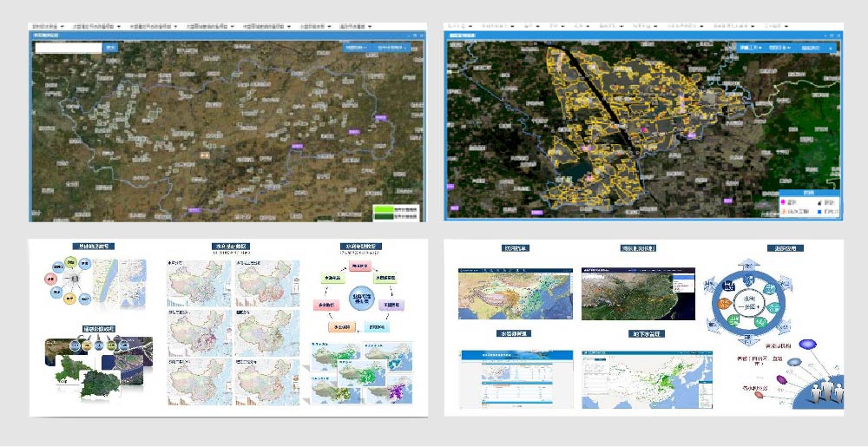Click the blue search button beside the search box
Image resolution: width=868 pixels, height=447 pixels.
point(111,48)
